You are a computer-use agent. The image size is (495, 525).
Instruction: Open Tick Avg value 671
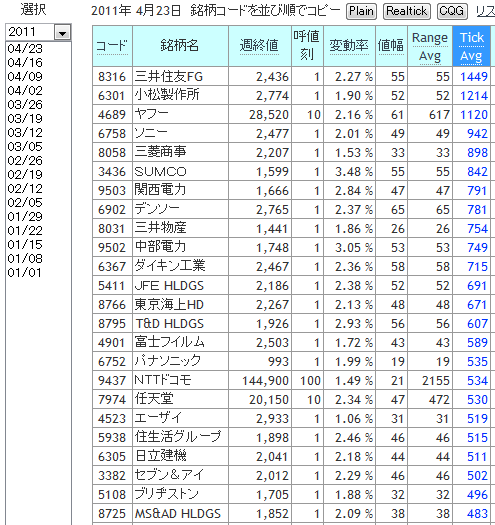coord(477,305)
